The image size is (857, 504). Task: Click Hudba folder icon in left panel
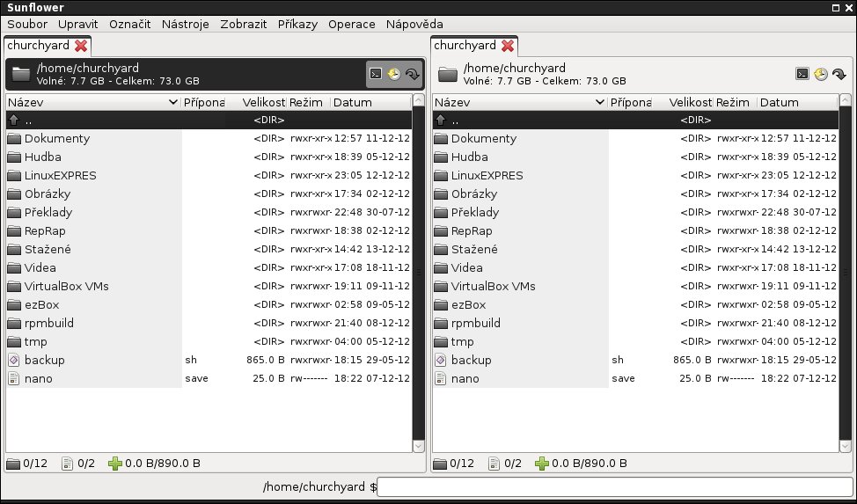[x=14, y=157]
